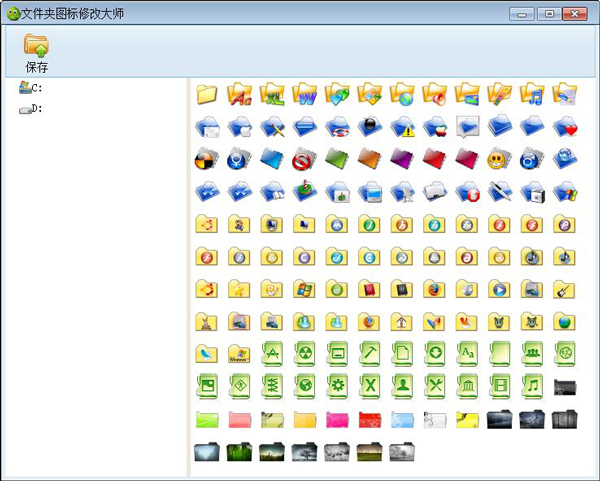This screenshot has height=481, width=600.
Task: Select the hot pink magenta folder
Action: click(337, 420)
